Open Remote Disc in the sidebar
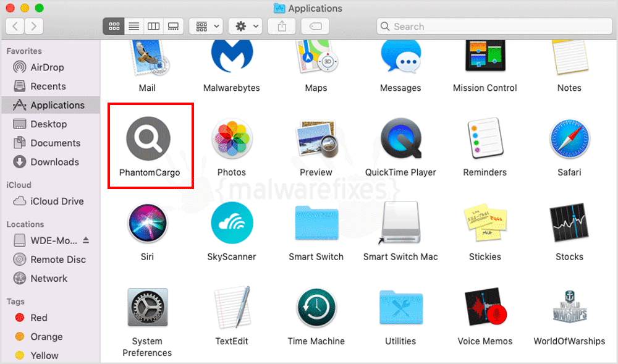 (x=51, y=260)
